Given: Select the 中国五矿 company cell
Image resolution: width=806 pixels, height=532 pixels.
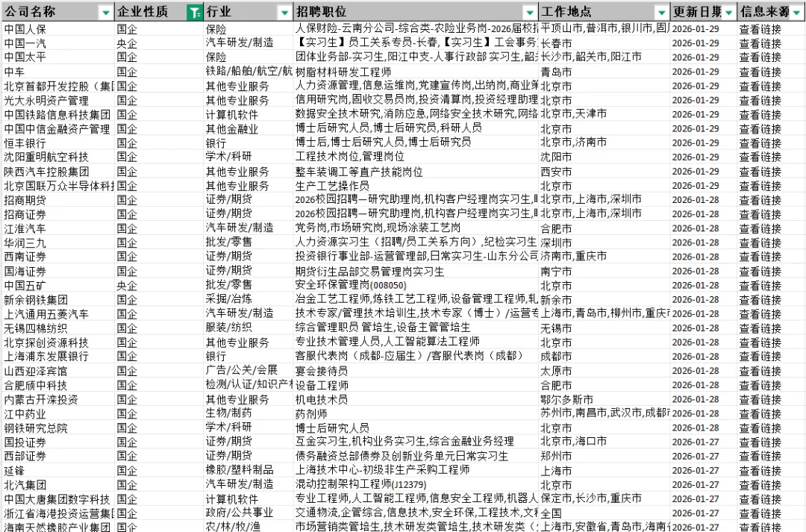Looking at the screenshot, I should coord(58,285).
